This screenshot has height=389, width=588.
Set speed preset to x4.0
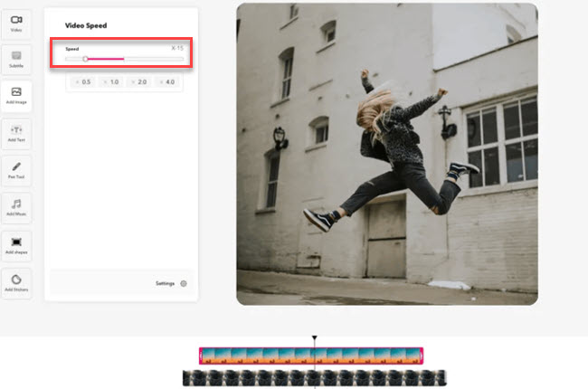point(167,81)
